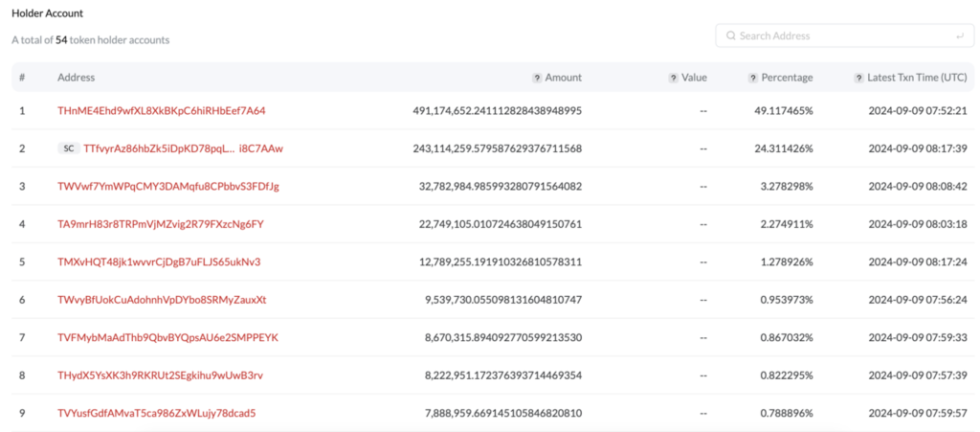Select amount 32,782,984.985993280791564082
This screenshot has width=980, height=432.
coord(501,186)
